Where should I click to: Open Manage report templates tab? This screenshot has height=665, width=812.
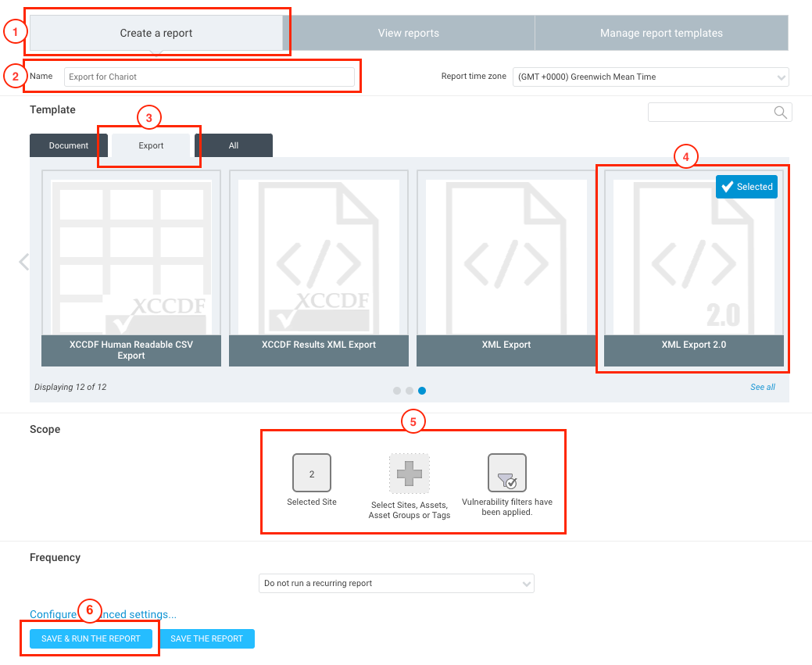[661, 33]
